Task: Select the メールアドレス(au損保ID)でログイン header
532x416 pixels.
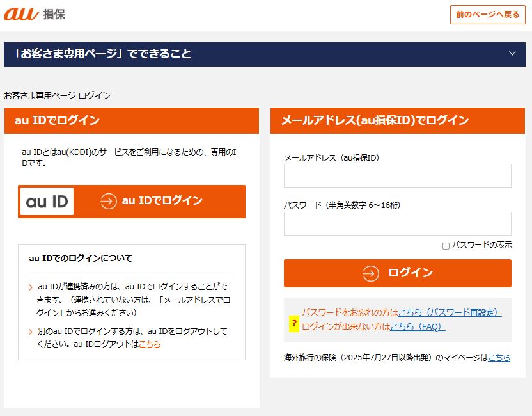Action: point(375,120)
